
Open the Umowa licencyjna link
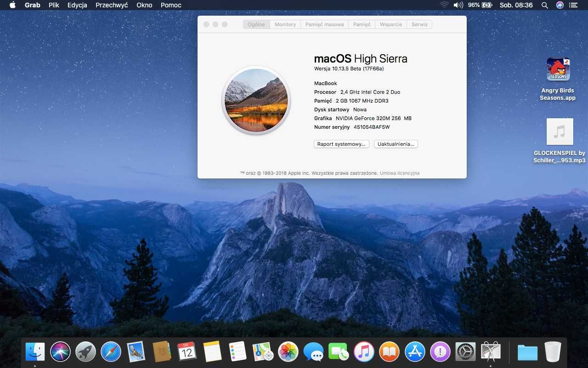[400, 173]
